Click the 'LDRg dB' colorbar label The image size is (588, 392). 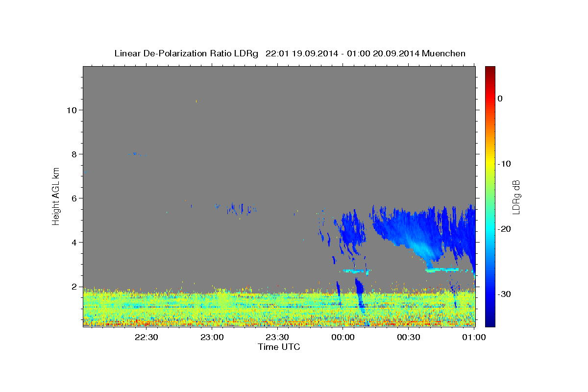tap(516, 196)
